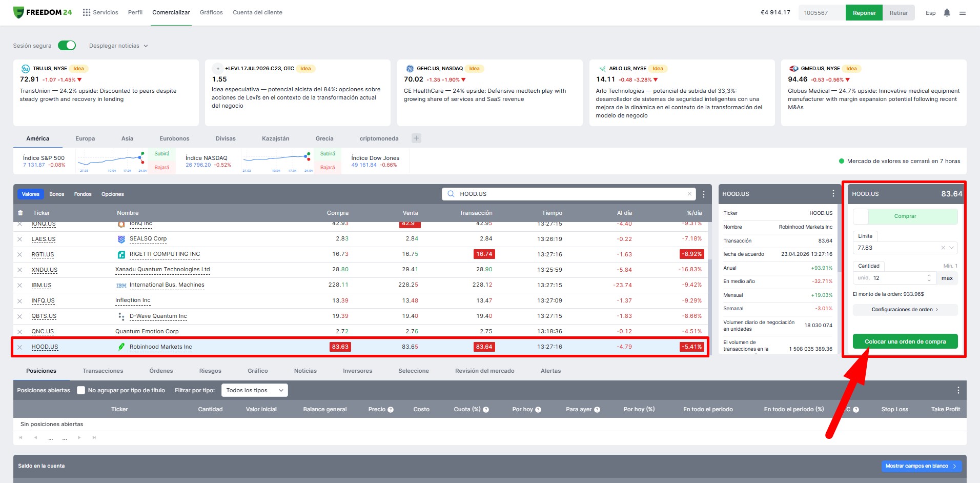980x483 pixels.
Task: Check No agrupar por tipo de título
Action: 81,390
